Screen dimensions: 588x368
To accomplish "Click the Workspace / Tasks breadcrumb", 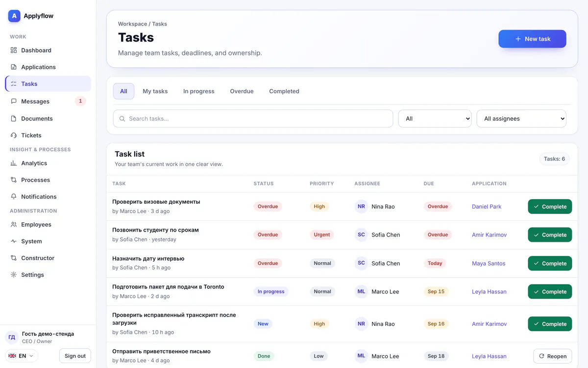I will 143,24.
